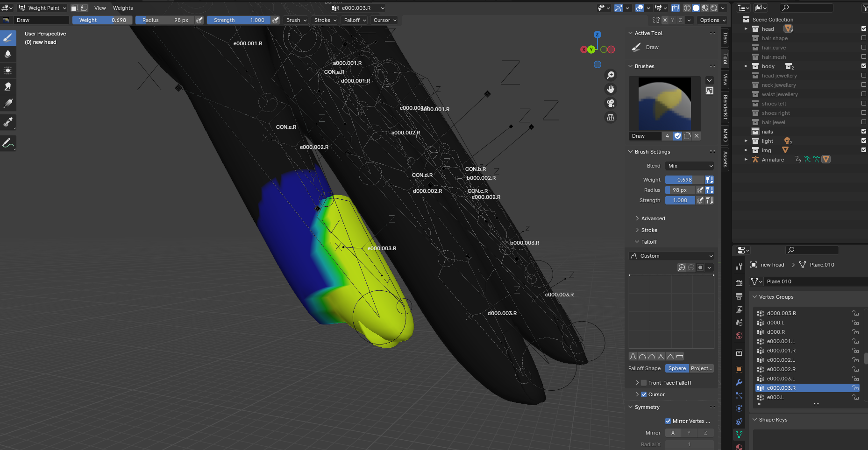Select the Sample Weight eyedropper tool
The width and height of the screenshot is (868, 450).
[x=8, y=122]
